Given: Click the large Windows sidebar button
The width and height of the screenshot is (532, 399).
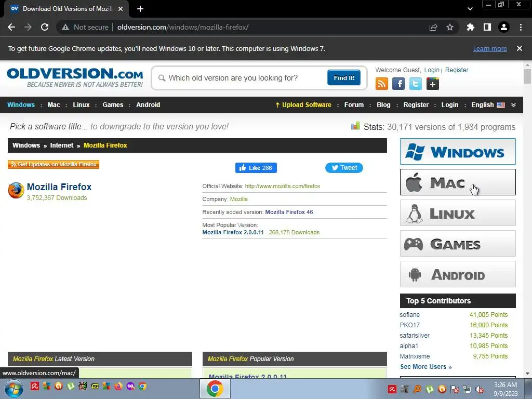Looking at the screenshot, I should click(458, 151).
